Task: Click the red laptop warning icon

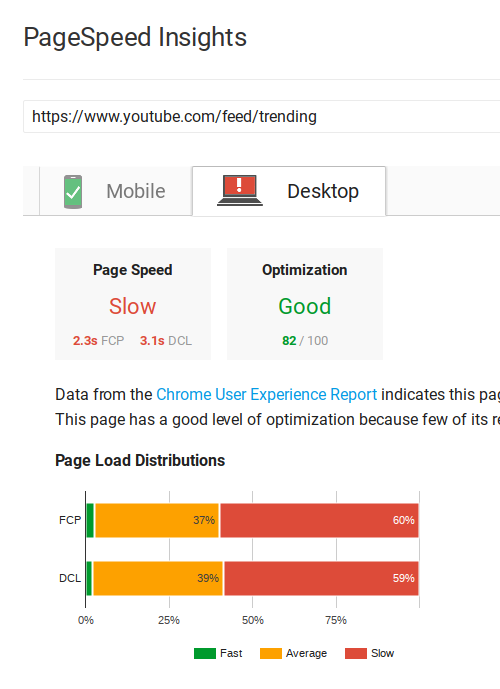Action: (240, 190)
